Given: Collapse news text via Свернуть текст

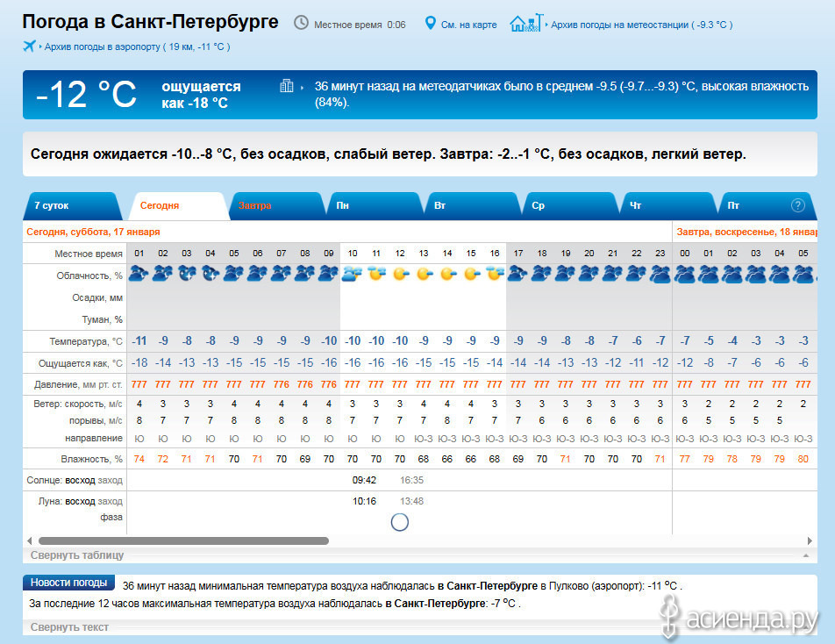Looking at the screenshot, I should [x=69, y=627].
